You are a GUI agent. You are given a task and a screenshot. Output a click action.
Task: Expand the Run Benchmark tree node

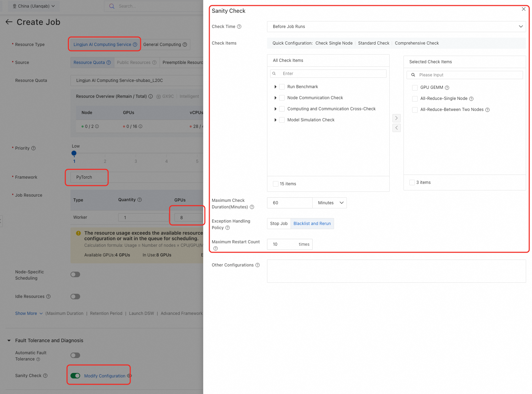pyautogui.click(x=275, y=87)
